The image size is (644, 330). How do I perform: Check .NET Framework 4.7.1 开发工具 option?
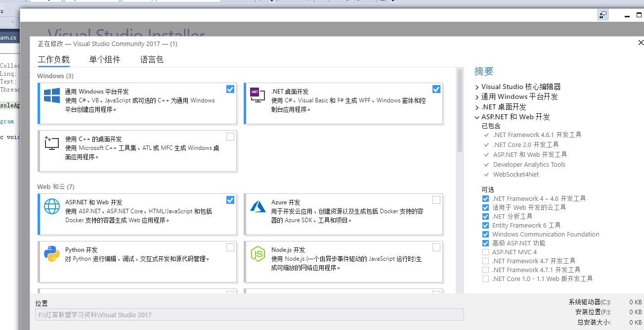point(485,270)
